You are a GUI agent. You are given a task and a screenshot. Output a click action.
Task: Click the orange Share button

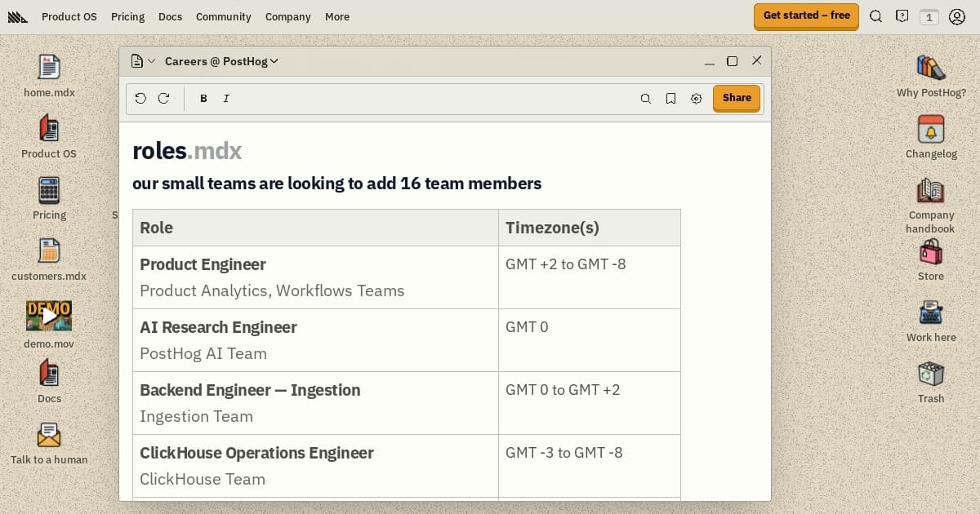[x=737, y=98]
